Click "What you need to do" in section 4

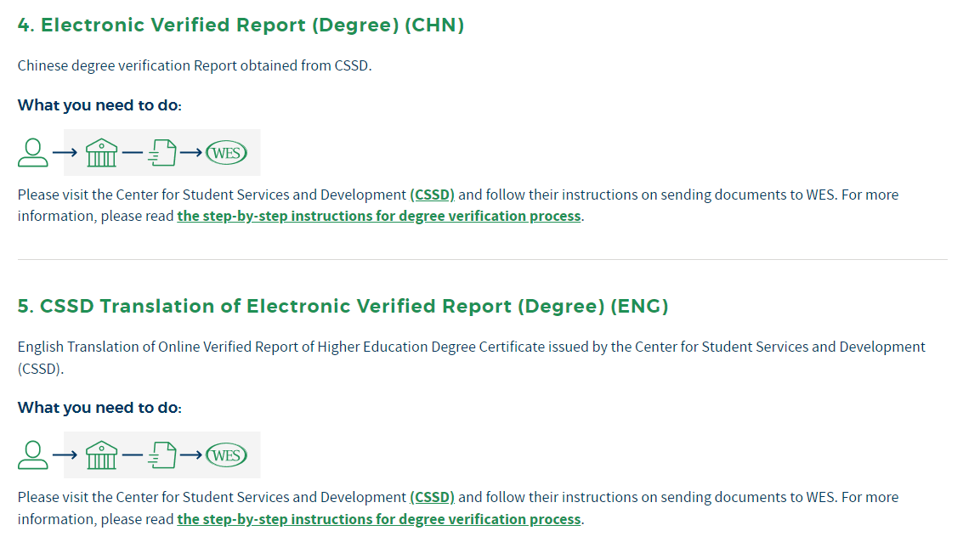click(99, 105)
